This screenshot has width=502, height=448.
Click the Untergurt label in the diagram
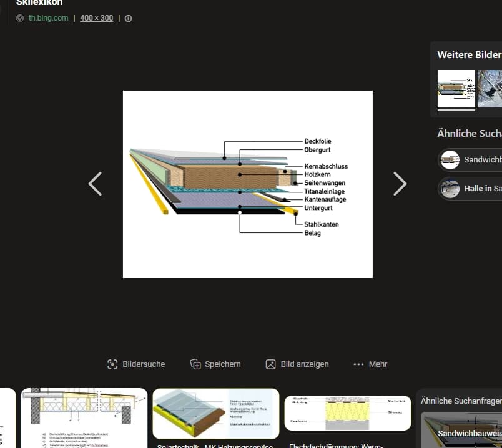click(318, 207)
